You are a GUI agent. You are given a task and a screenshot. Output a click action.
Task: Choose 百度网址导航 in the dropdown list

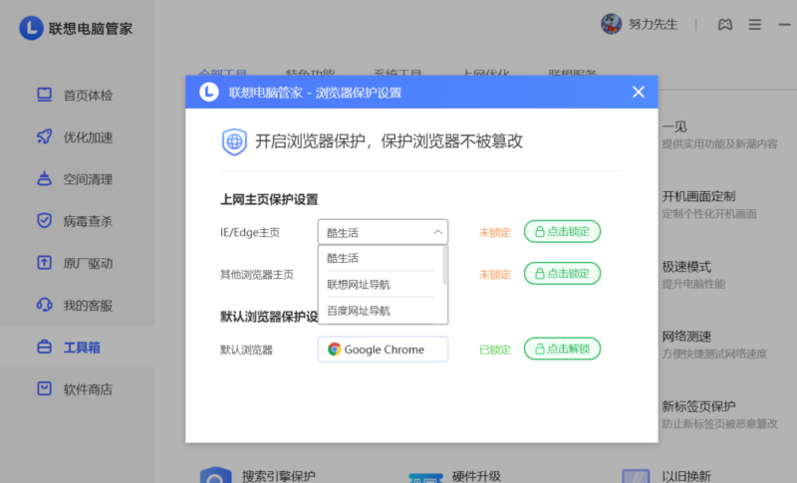(359, 311)
